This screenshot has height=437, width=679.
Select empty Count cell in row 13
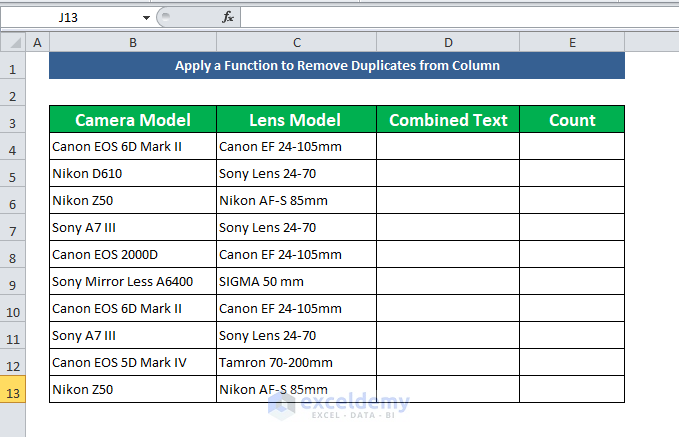[572, 389]
